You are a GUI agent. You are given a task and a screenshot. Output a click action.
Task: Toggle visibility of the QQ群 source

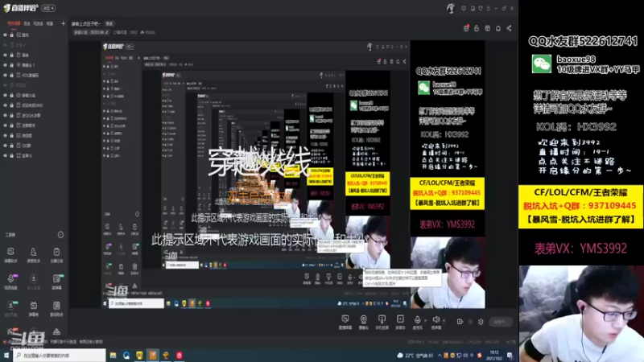pyautogui.click(x=6, y=146)
